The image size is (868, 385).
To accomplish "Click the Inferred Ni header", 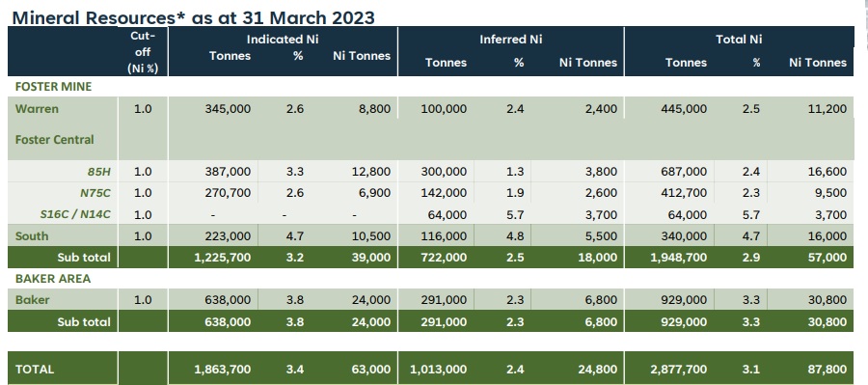I will pos(510,40).
